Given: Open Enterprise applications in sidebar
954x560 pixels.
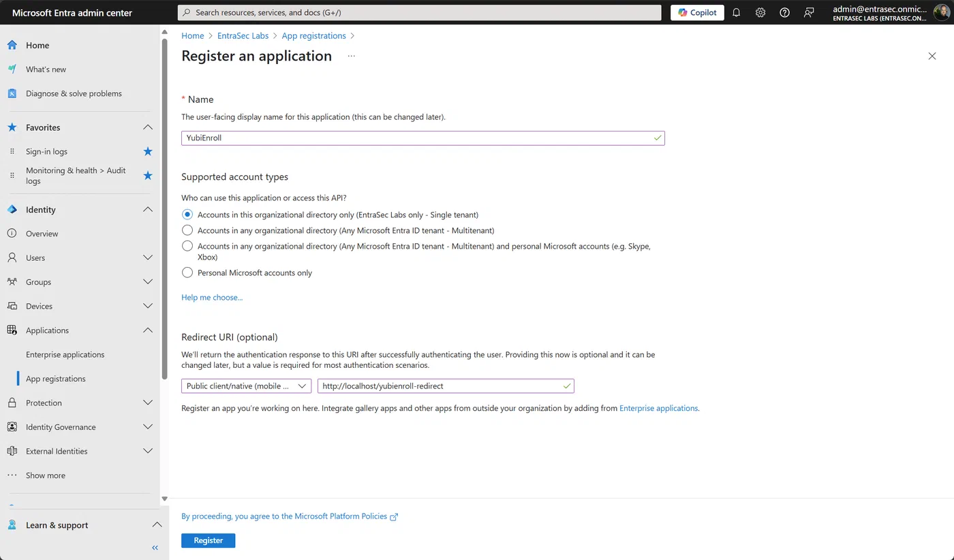Looking at the screenshot, I should coord(65,354).
